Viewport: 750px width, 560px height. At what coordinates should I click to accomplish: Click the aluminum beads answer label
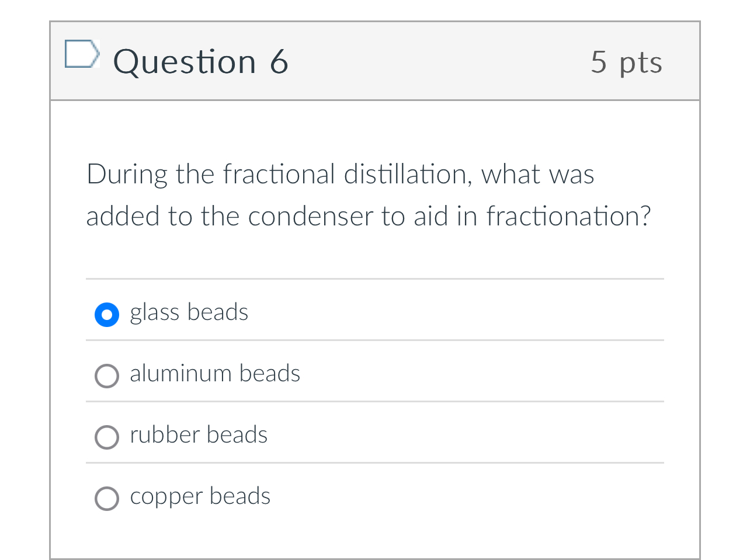215,374
